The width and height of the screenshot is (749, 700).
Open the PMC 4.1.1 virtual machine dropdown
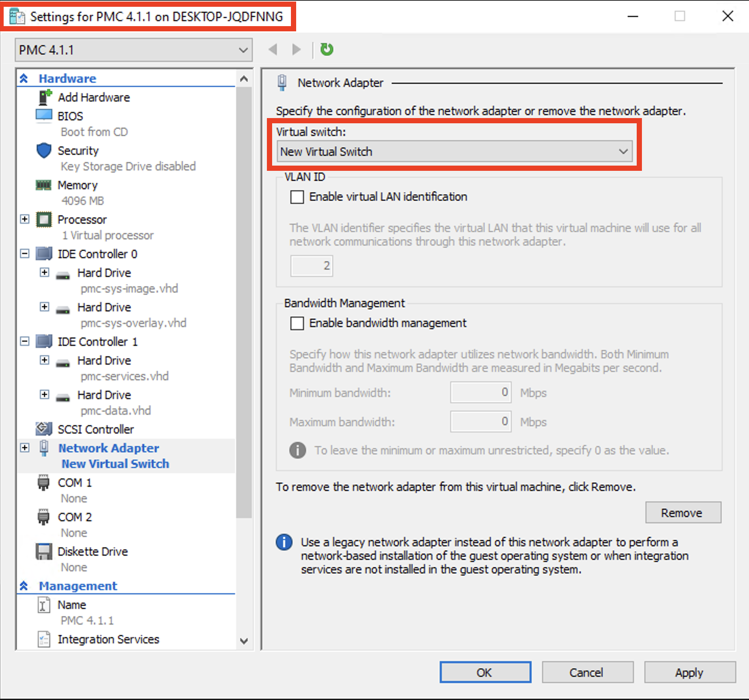tap(134, 50)
